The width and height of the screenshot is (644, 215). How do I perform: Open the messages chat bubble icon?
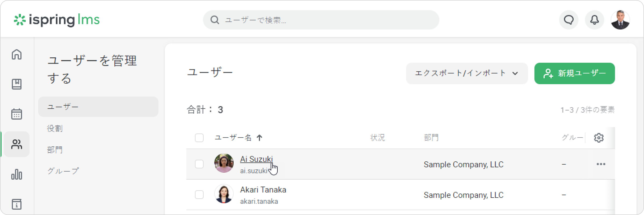[569, 20]
